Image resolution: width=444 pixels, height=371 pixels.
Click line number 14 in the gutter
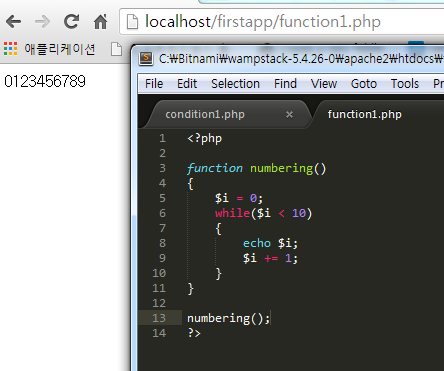[x=159, y=333]
